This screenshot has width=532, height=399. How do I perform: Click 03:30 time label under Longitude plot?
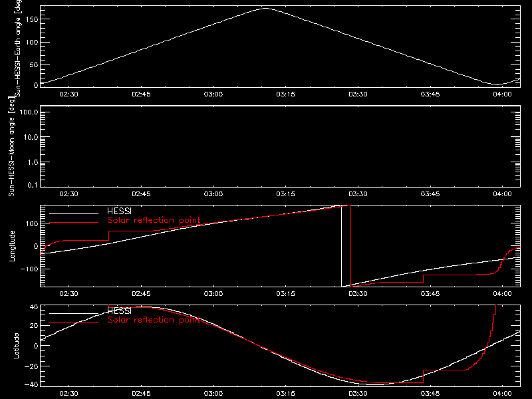click(358, 293)
